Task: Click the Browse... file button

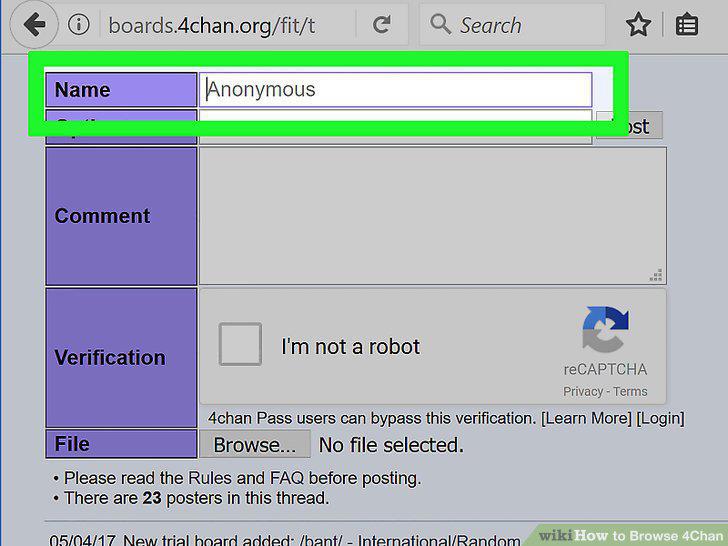Action: pyautogui.click(x=254, y=444)
